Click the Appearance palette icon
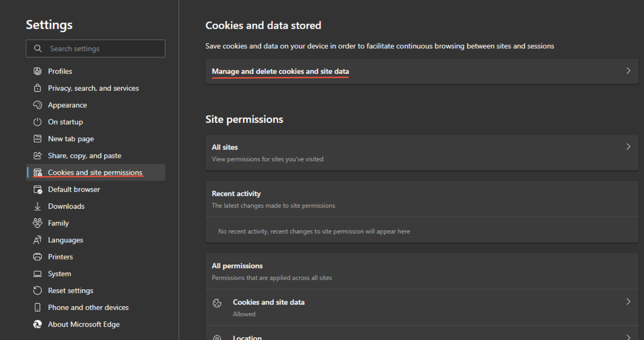 pos(37,105)
